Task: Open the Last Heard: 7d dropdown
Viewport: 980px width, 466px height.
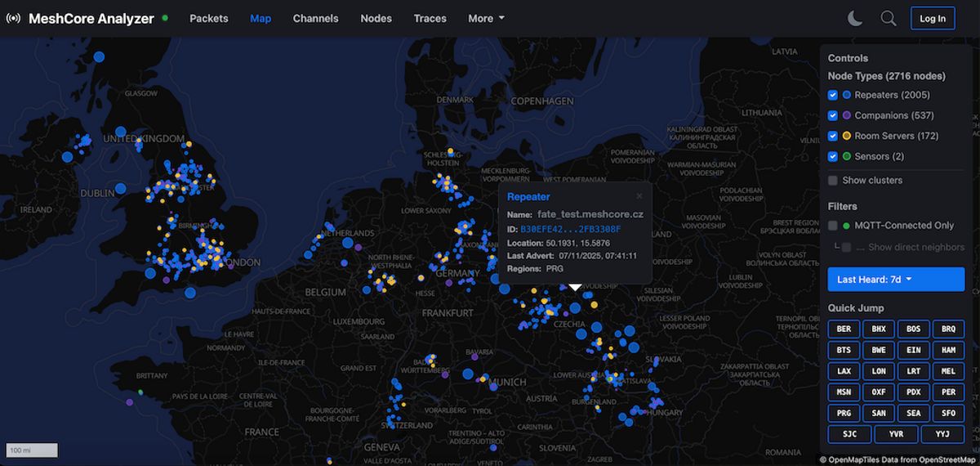Action: (x=896, y=279)
